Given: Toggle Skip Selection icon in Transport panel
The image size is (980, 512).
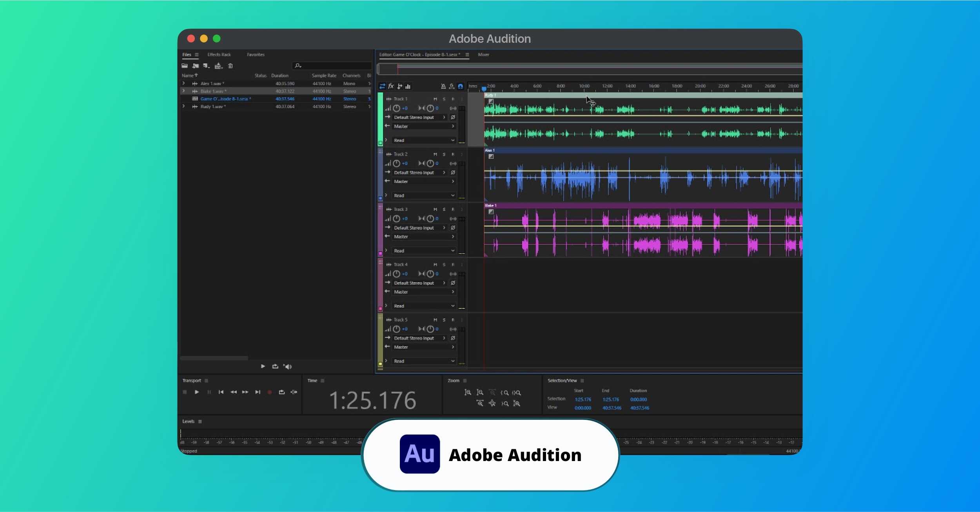Looking at the screenshot, I should [294, 392].
